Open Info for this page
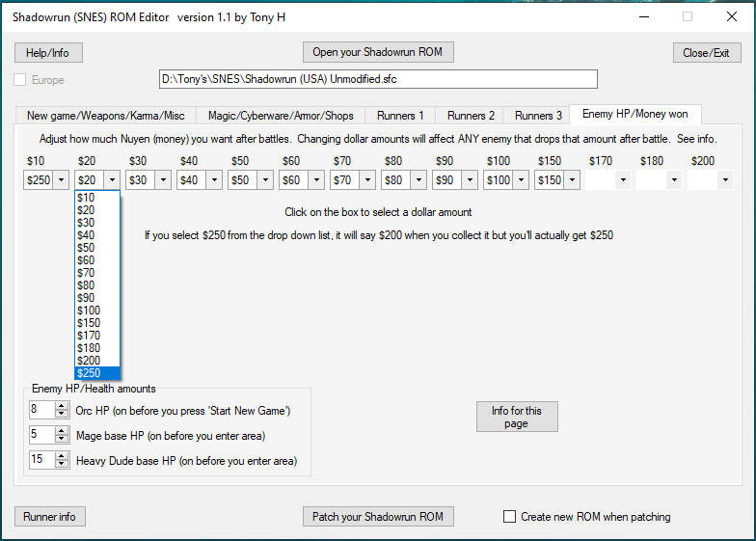The height and width of the screenshot is (541, 756). click(x=517, y=417)
